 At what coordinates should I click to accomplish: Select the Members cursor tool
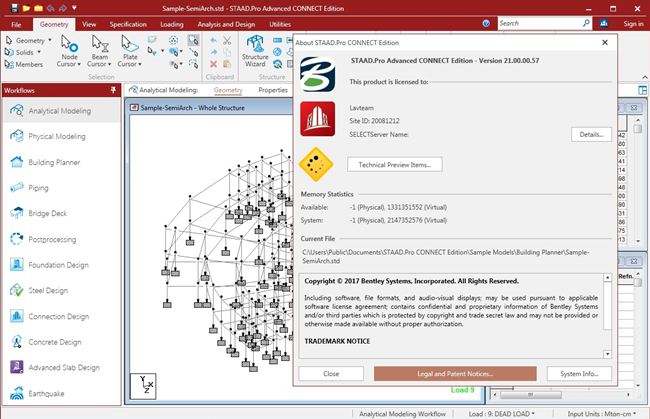click(24, 64)
